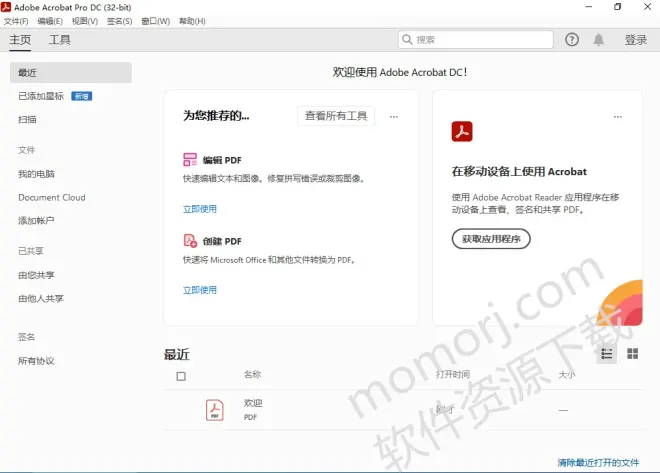This screenshot has height=473, width=660.
Task: Click the 登录 sign-in button
Action: click(636, 40)
